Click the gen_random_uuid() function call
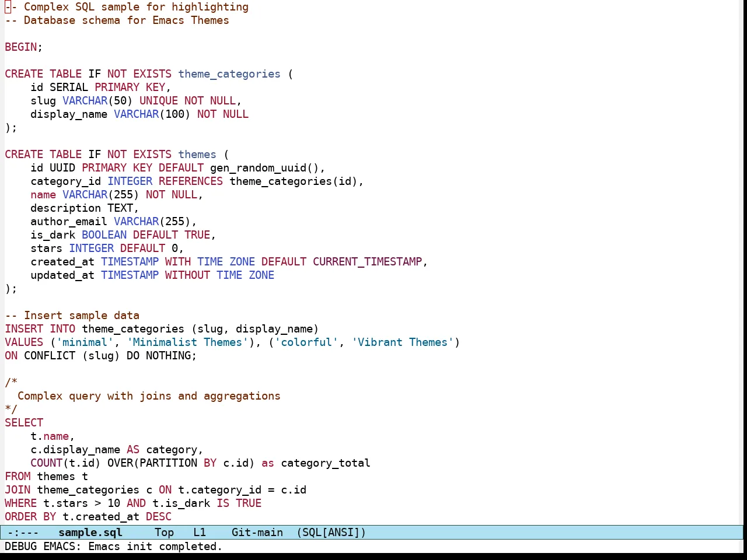This screenshot has width=747, height=560. tap(264, 168)
